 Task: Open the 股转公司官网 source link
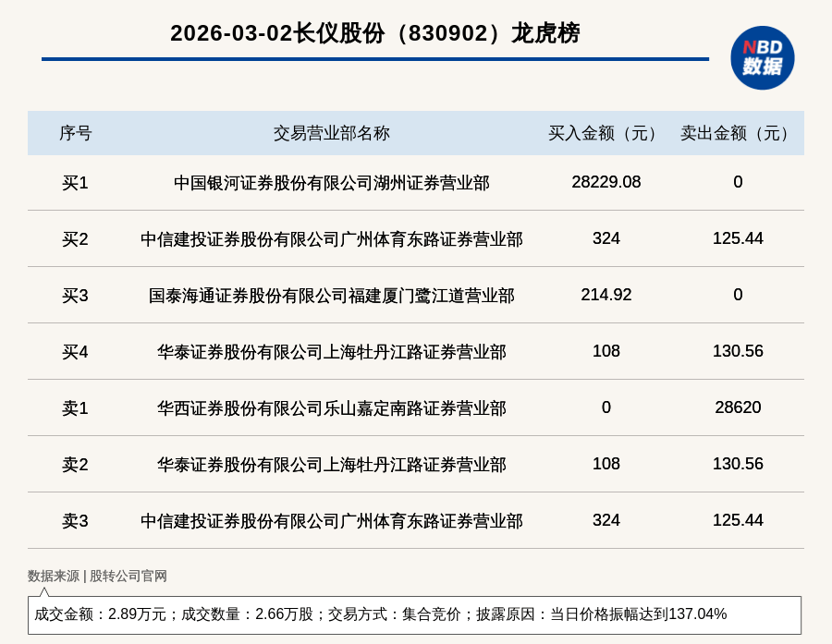coord(127,575)
